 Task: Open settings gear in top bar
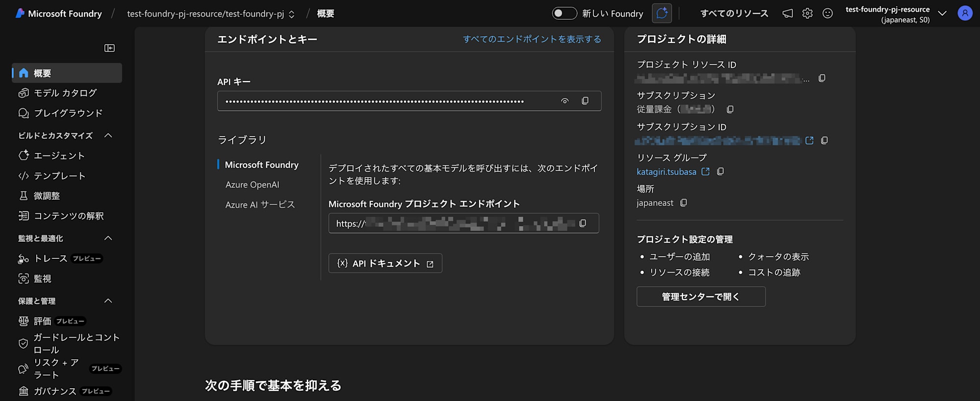click(808, 14)
